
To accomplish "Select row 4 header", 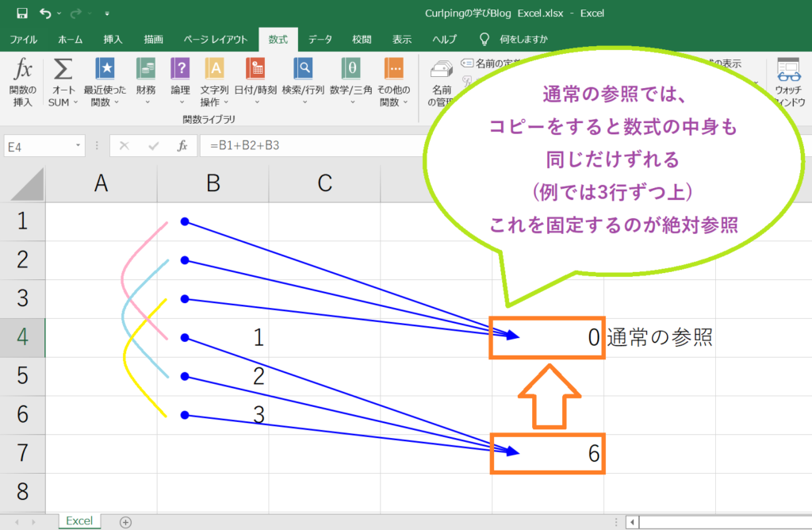I will click(x=22, y=337).
